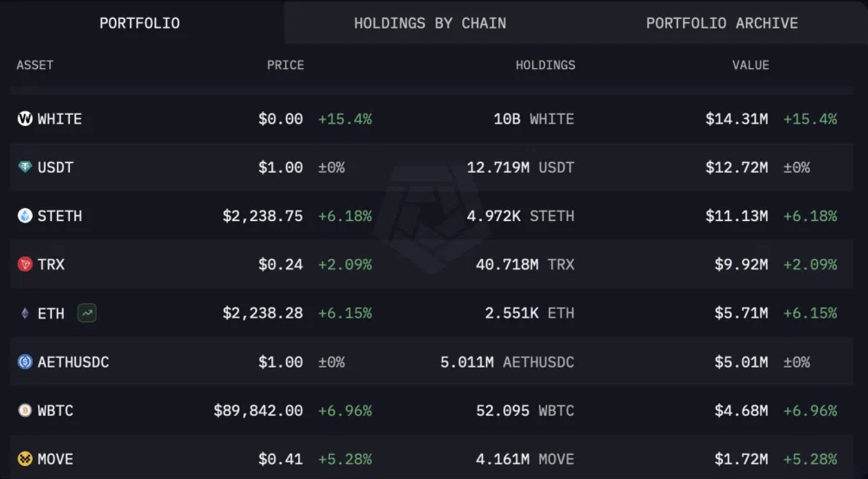Screen dimensions: 868x479
Task: Select the 40.718M TRX holdings cell
Action: (525, 264)
